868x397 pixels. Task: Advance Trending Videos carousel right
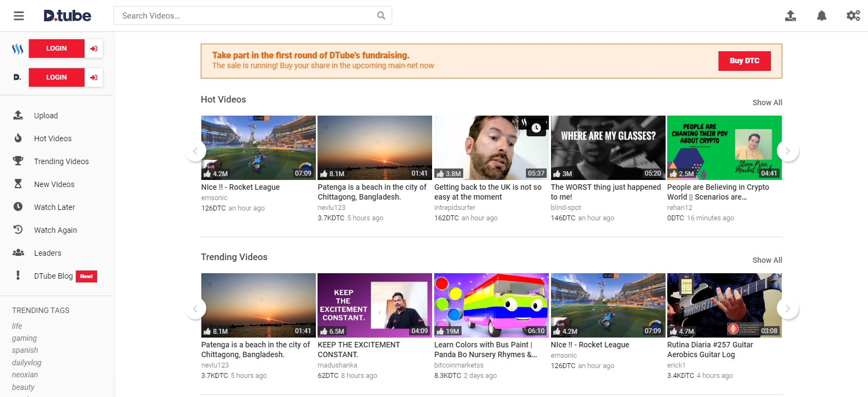pyautogui.click(x=787, y=309)
